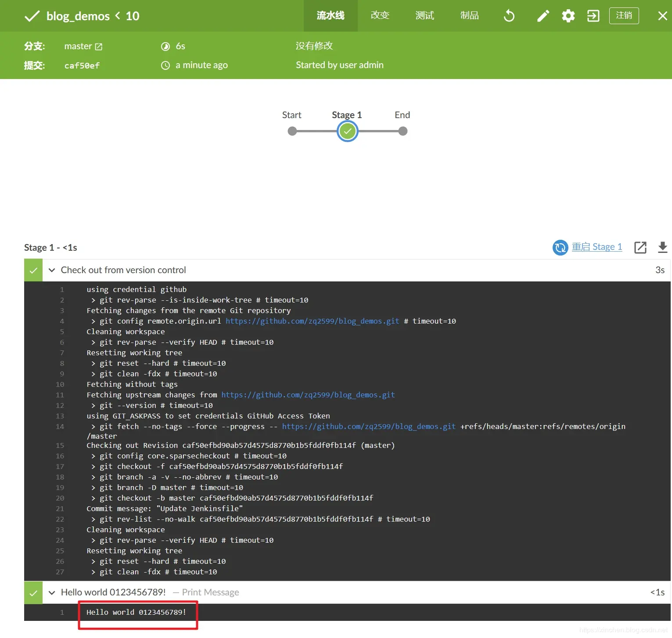Switch to the 测试 tab
The width and height of the screenshot is (672, 638).
(424, 16)
